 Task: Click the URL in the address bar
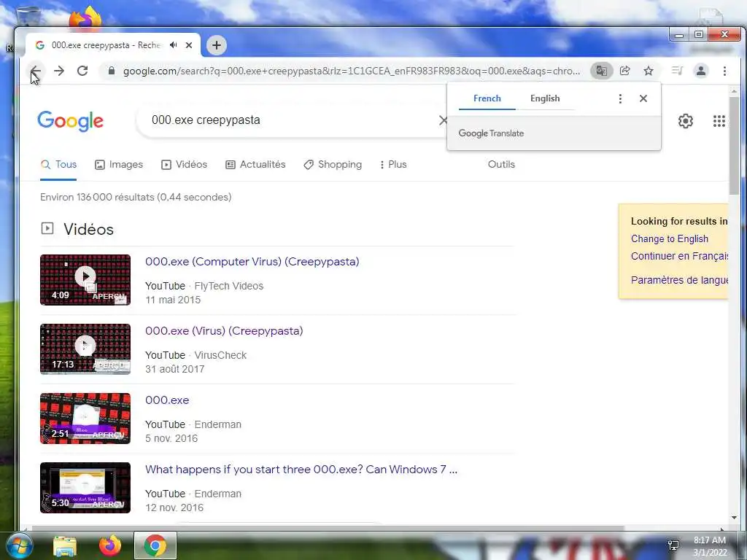(x=351, y=71)
